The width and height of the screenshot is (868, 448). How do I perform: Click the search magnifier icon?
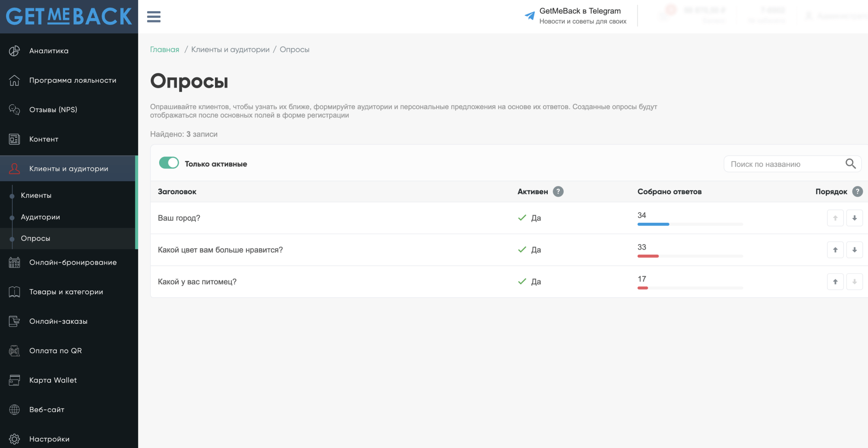tap(850, 164)
